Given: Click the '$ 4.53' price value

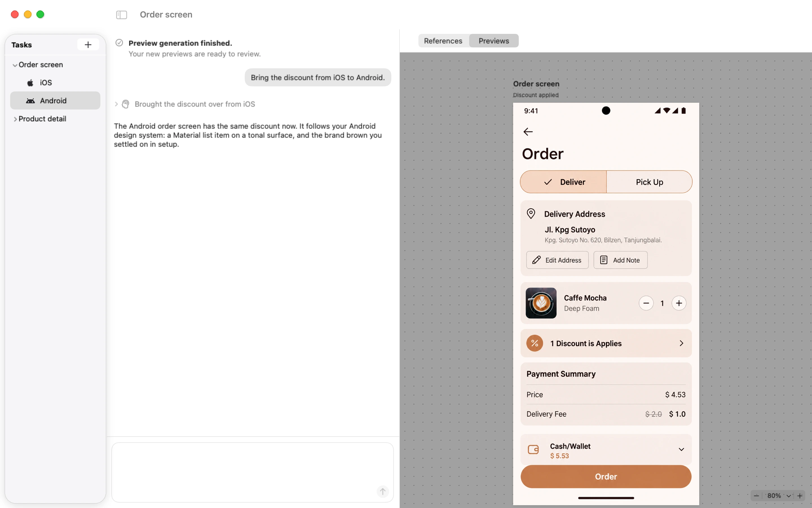Looking at the screenshot, I should pyautogui.click(x=675, y=395).
